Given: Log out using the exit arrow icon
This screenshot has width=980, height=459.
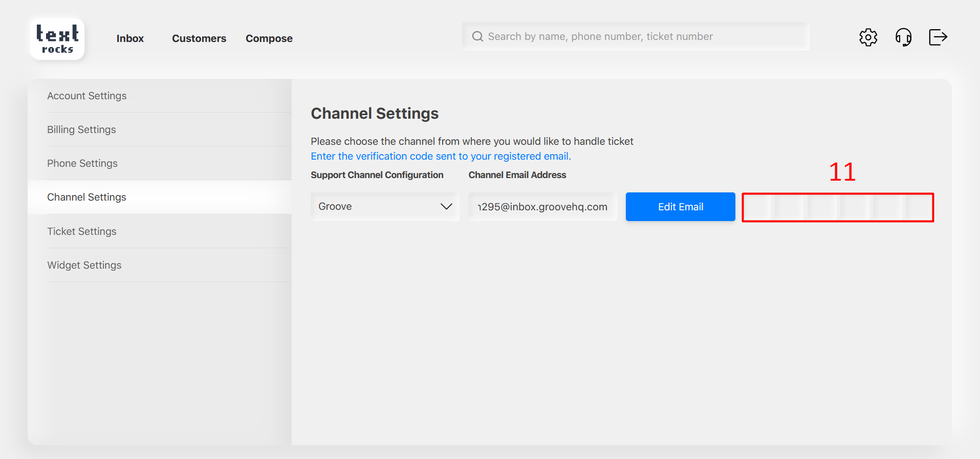Looking at the screenshot, I should click(938, 37).
